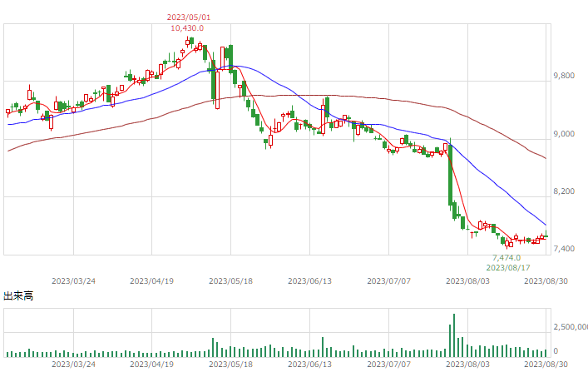Click the 7,400 price axis label

pos(564,249)
